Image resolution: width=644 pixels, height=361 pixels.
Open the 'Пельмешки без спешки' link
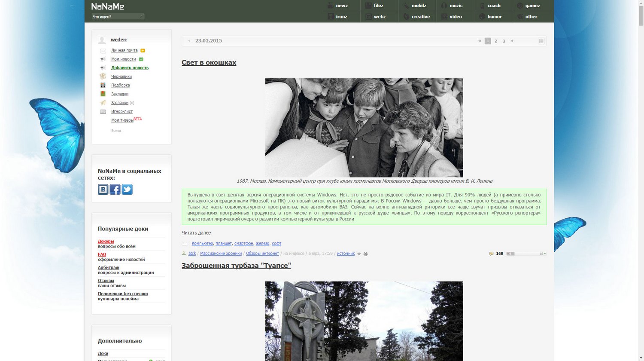pos(123,294)
